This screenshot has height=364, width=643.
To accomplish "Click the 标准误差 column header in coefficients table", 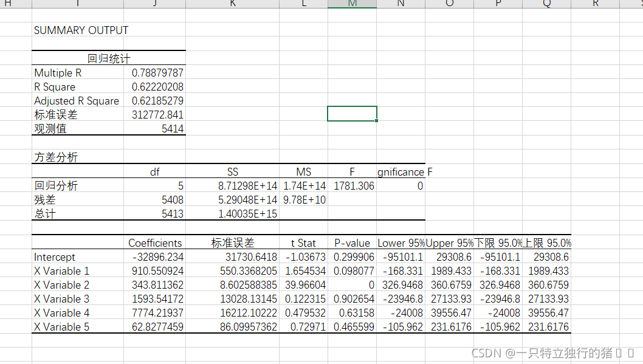I will pyautogui.click(x=233, y=243).
